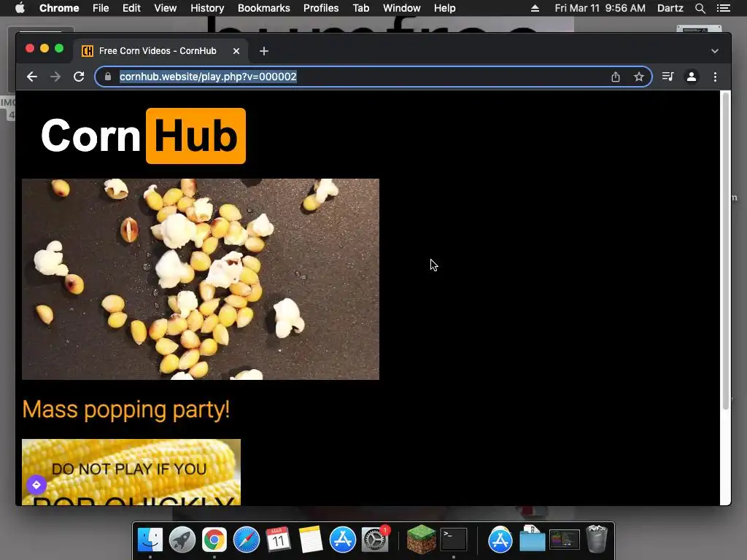
Task: Open the Chrome application menu
Action: point(59,8)
